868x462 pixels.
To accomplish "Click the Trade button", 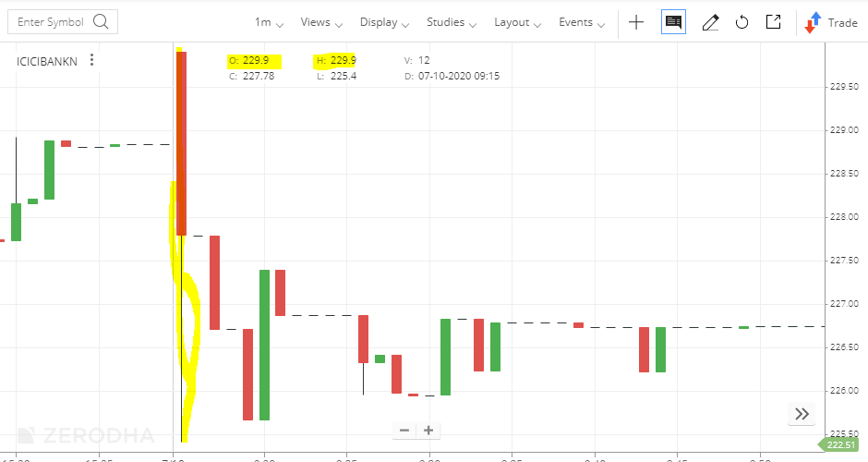I will [x=831, y=22].
